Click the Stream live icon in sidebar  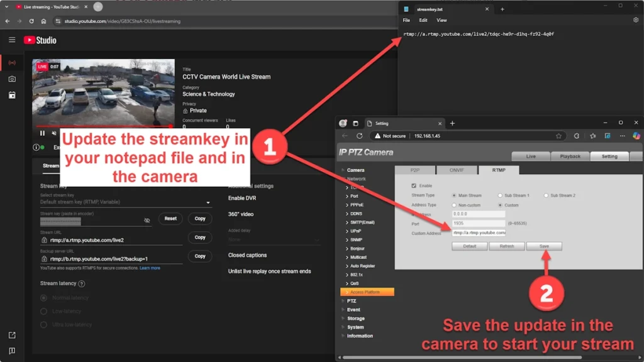[x=12, y=63]
